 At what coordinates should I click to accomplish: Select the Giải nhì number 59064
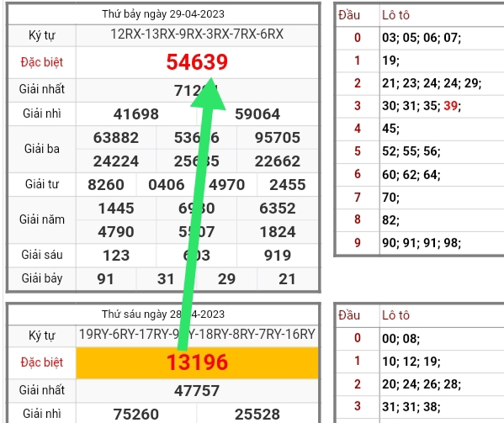pyautogui.click(x=257, y=114)
